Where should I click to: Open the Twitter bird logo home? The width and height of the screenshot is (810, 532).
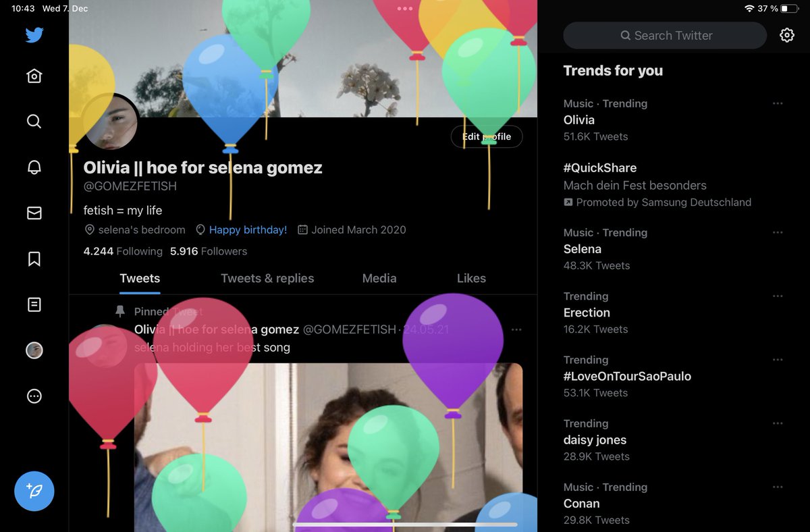pos(34,35)
